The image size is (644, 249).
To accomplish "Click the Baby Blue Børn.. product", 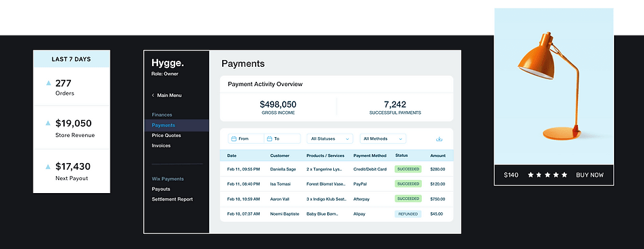I will (322, 214).
